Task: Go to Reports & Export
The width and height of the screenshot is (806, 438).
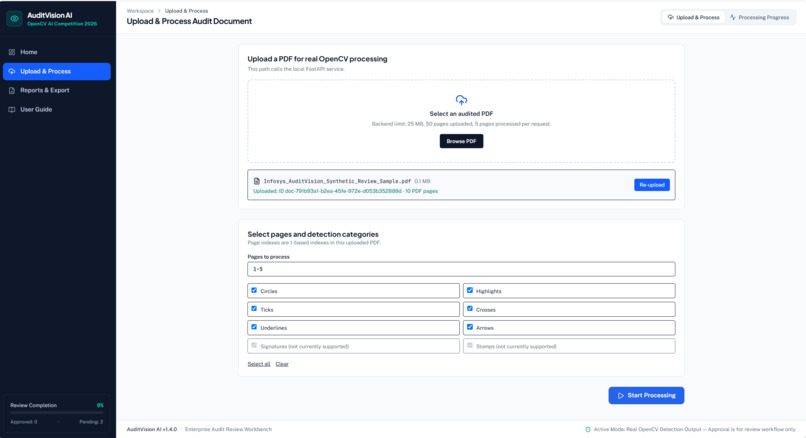Action: click(57, 90)
